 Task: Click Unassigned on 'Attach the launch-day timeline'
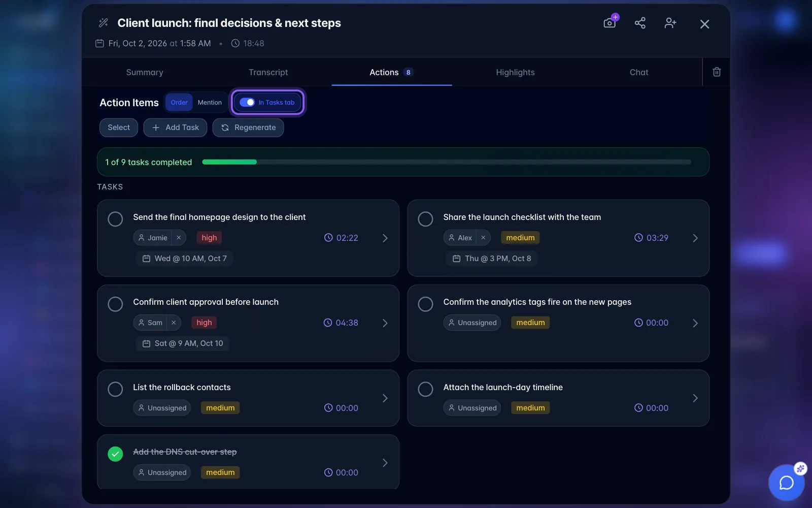(472, 408)
